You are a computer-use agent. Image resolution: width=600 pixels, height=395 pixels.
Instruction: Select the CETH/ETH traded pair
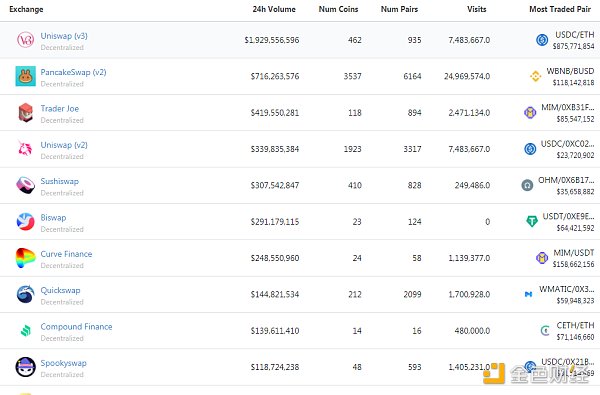(575, 326)
